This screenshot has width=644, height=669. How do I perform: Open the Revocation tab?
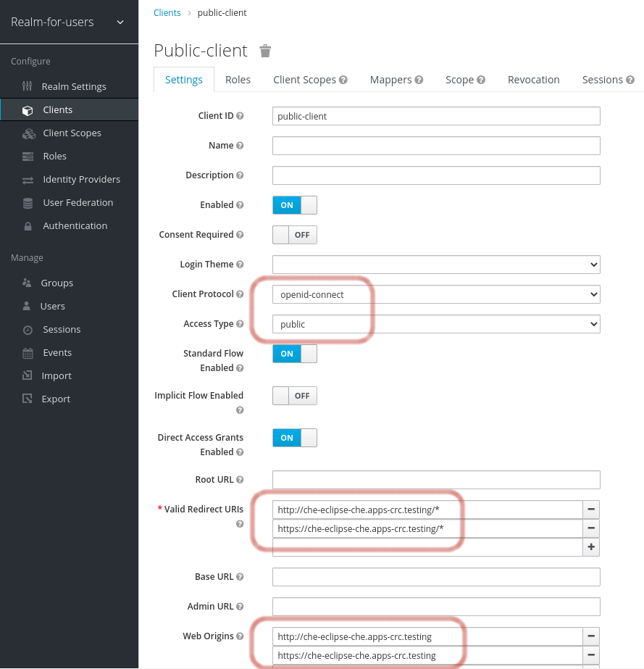(533, 80)
